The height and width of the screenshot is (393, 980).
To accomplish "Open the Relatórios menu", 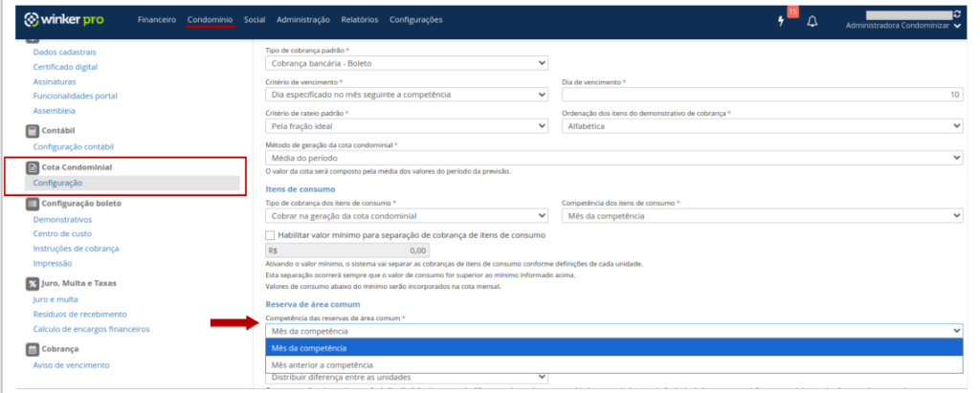I will [360, 20].
